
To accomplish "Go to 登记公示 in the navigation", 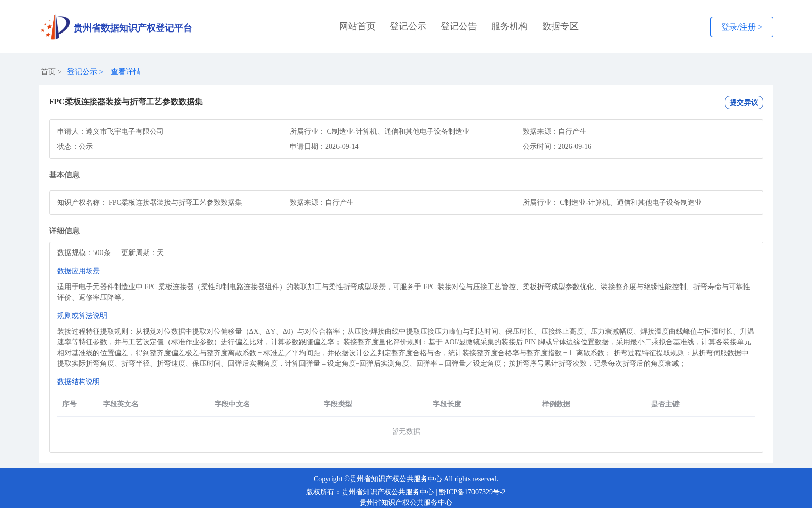I will [408, 26].
